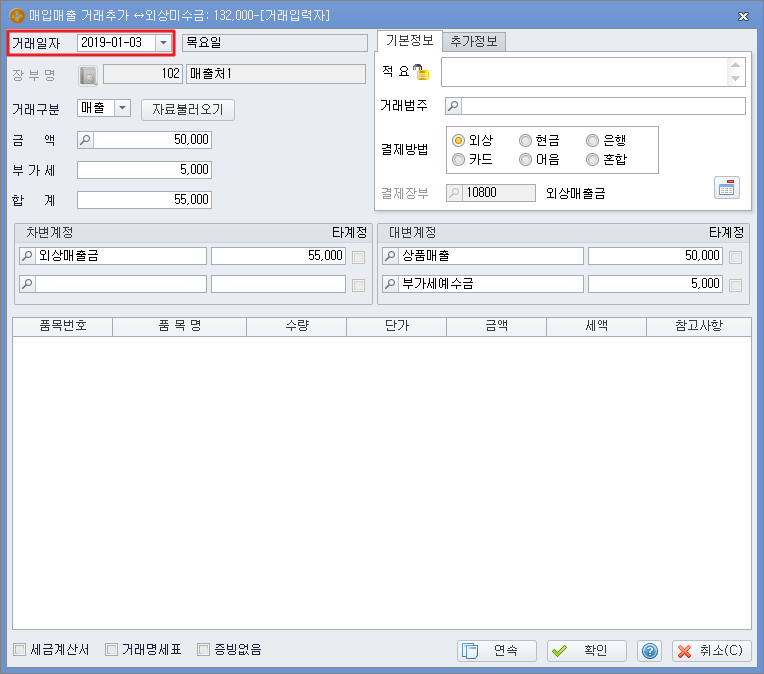Click the 외상매출금 debit account name field
764x674 pixels.
point(121,256)
